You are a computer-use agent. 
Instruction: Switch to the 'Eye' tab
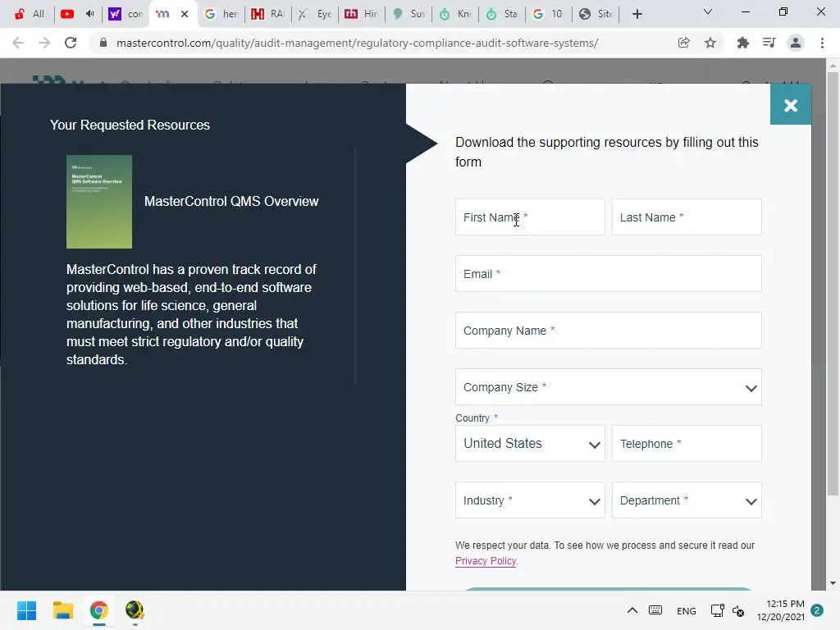(315, 14)
